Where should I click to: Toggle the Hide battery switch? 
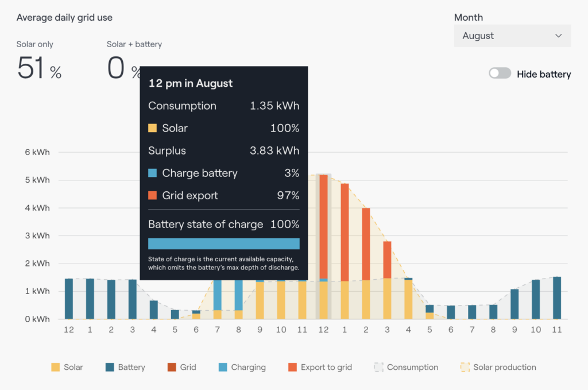tap(500, 74)
